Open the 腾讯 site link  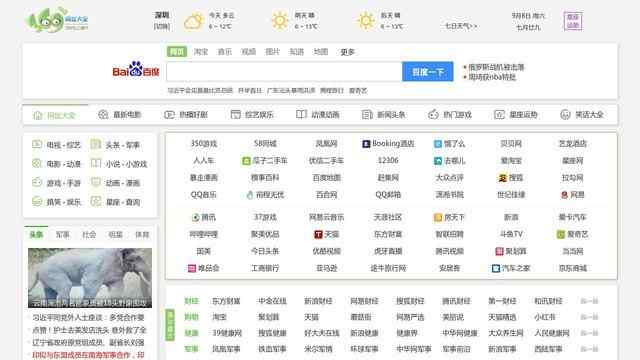click(204, 218)
